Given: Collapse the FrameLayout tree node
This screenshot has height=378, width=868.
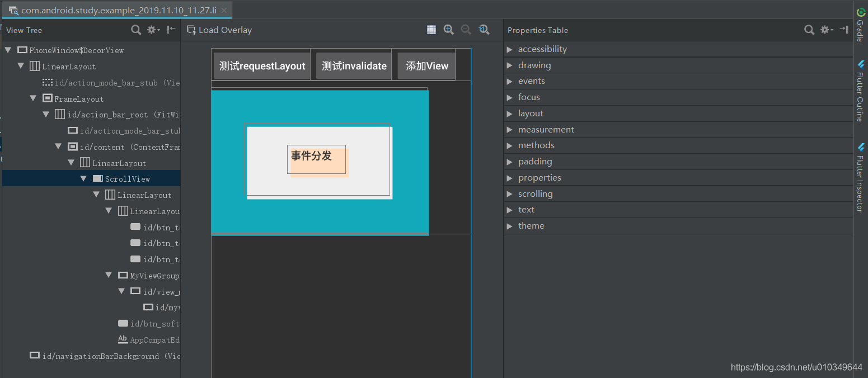Looking at the screenshot, I should coord(33,98).
